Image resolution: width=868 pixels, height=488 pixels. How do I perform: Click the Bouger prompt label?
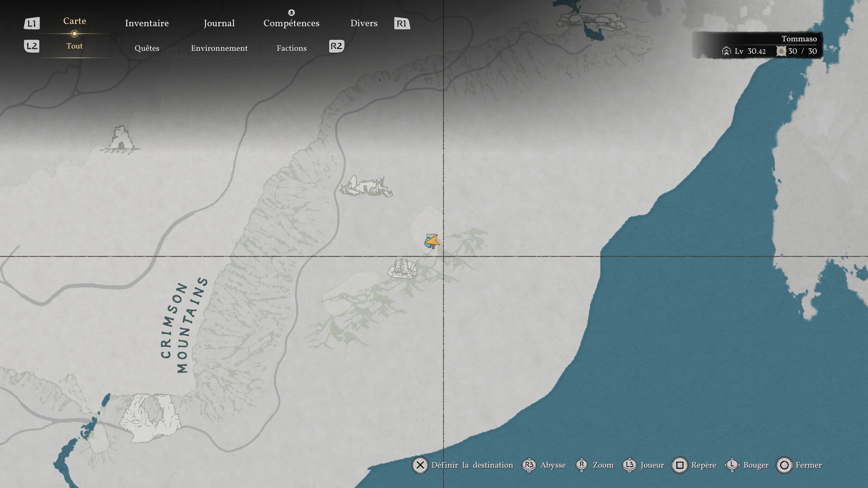756,465
